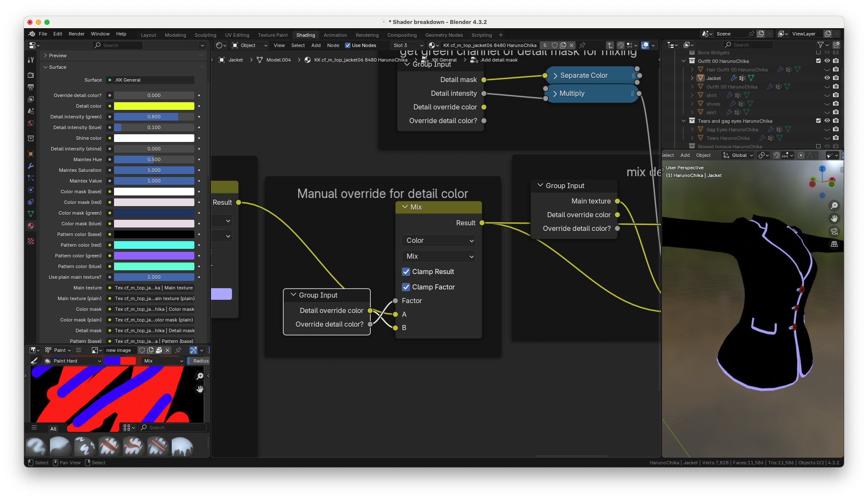Click the yellow Detail color swatch
Viewport: 868px width, 499px height.
(154, 106)
